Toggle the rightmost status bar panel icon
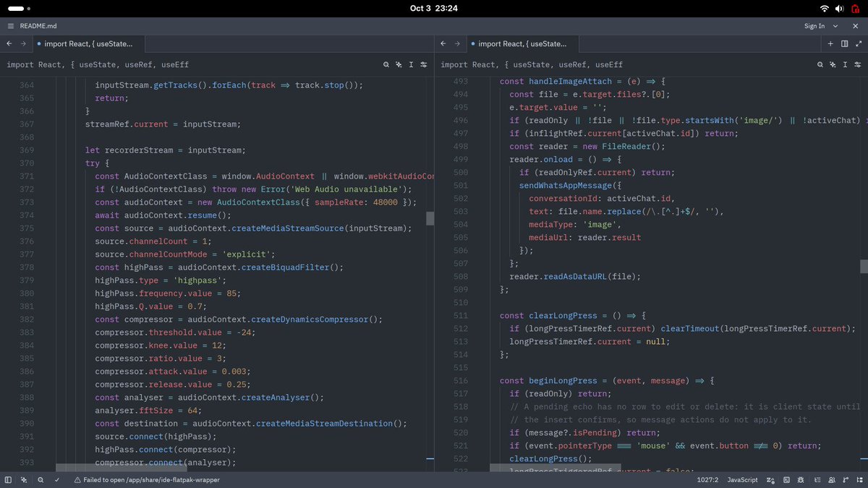This screenshot has width=868, height=488. [x=859, y=479]
